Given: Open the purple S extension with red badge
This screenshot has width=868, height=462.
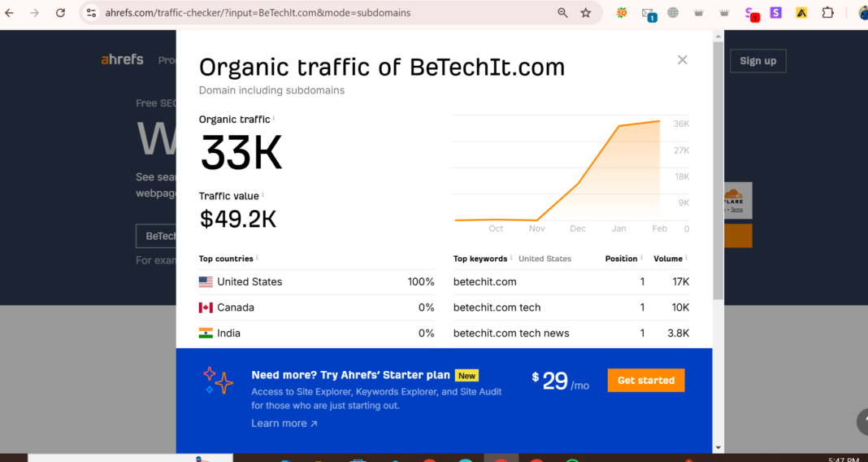Looking at the screenshot, I should (751, 14).
